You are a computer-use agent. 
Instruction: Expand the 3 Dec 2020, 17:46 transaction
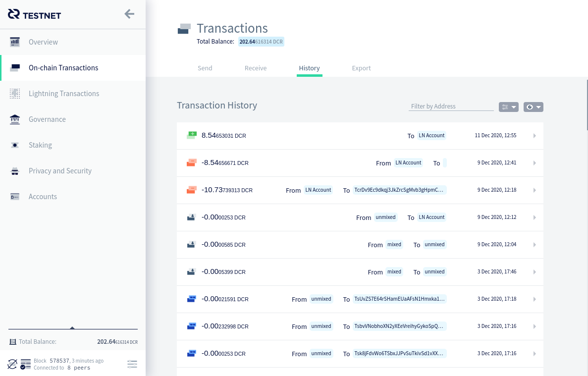(x=535, y=272)
